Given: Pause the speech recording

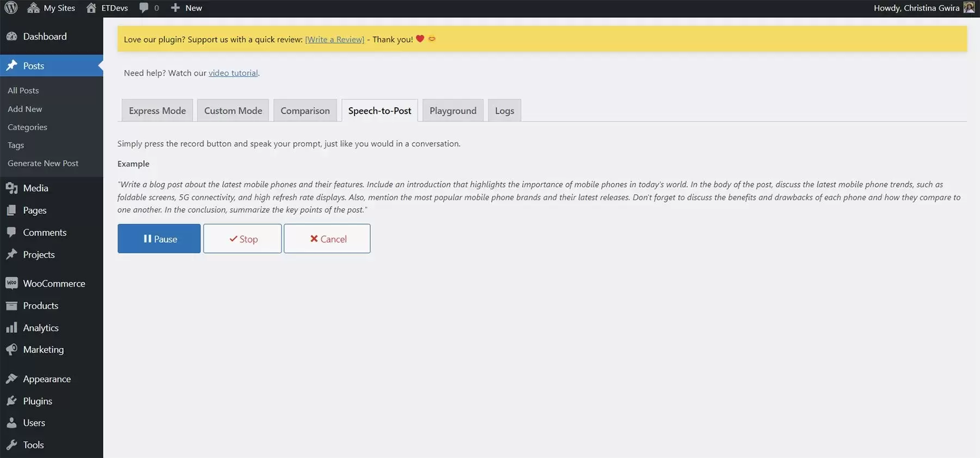Looking at the screenshot, I should click(x=159, y=239).
